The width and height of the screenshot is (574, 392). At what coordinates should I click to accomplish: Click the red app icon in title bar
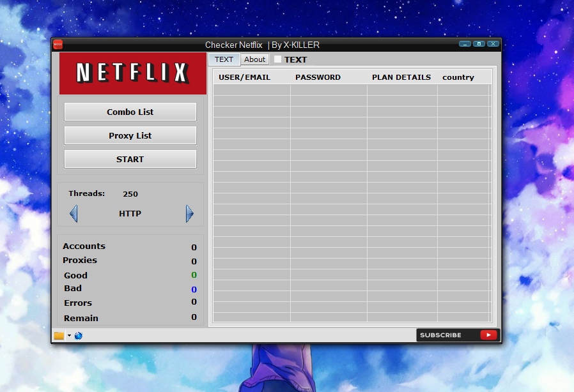coord(58,45)
